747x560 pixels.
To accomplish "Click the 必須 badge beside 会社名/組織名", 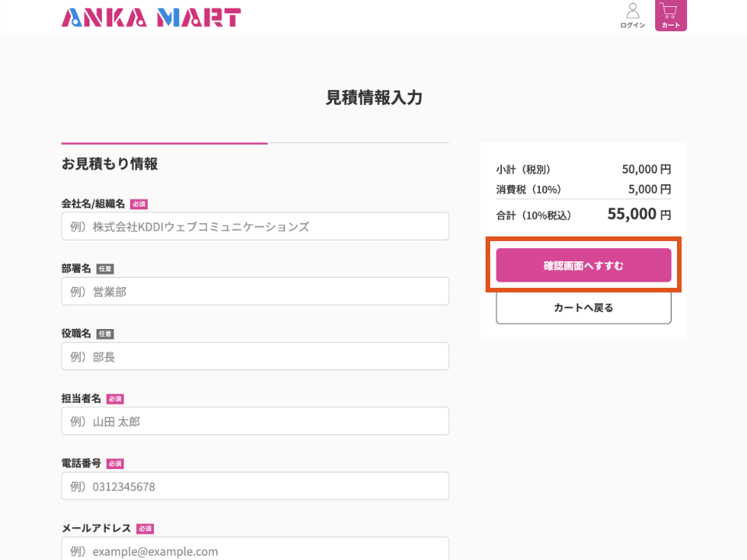I will (x=139, y=204).
